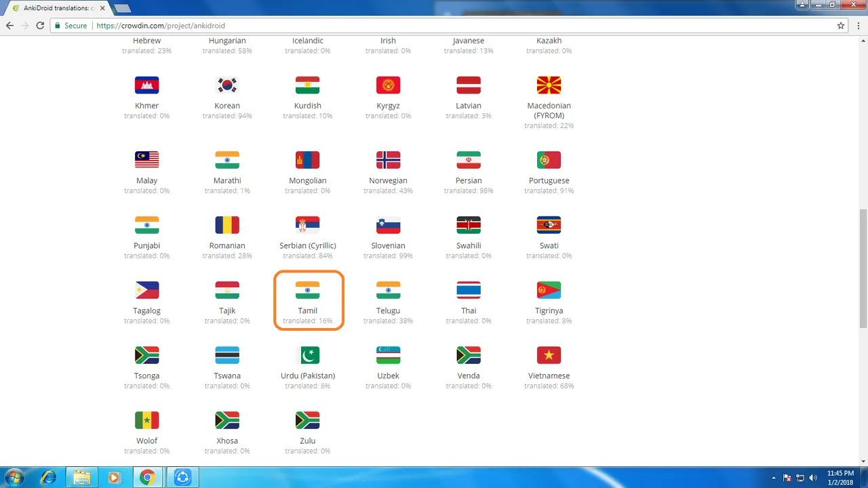Select the Tsonga flag icon

146,355
